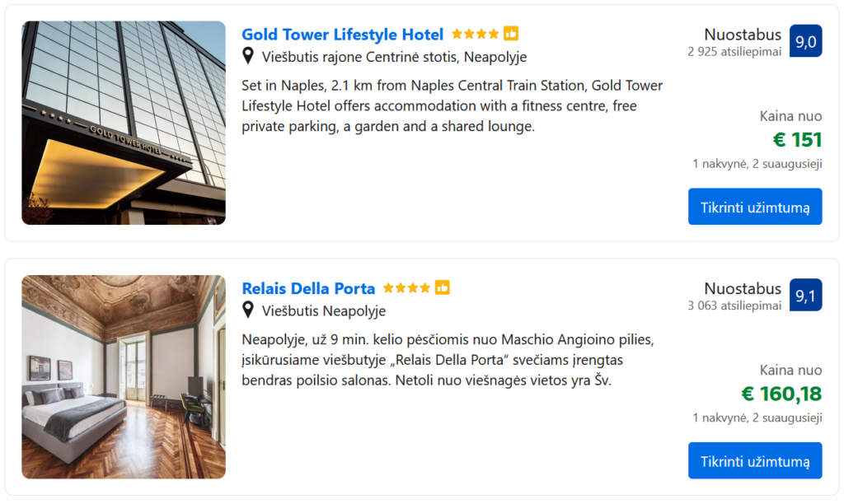Screen dimensions: 844x504
Task: Click Gold Tower's thumbs-up preferred badge
Action: click(511, 34)
